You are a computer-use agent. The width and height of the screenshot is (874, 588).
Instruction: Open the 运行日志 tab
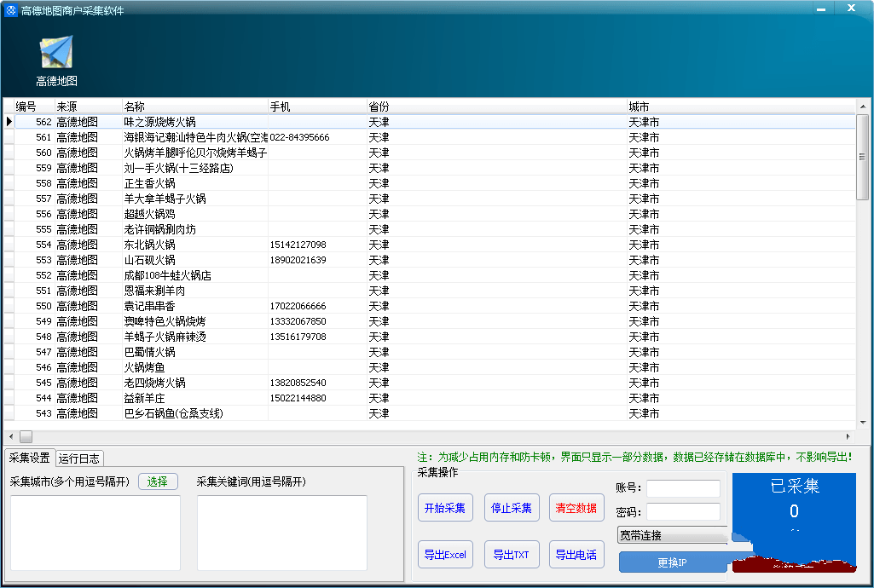pyautogui.click(x=79, y=458)
